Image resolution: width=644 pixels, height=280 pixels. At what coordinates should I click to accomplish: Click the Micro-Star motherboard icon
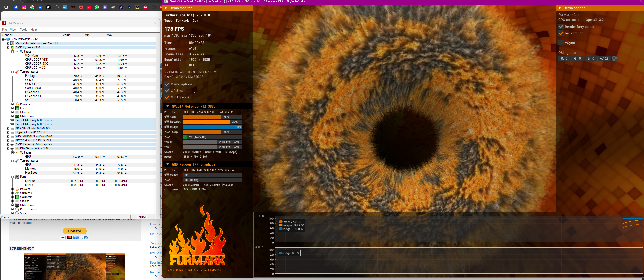click(x=12, y=43)
